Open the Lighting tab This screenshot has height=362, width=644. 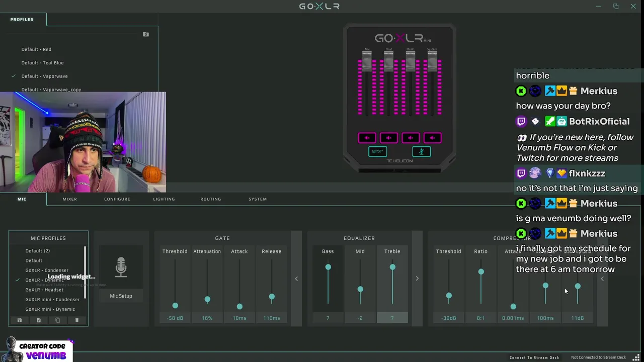pyautogui.click(x=164, y=199)
